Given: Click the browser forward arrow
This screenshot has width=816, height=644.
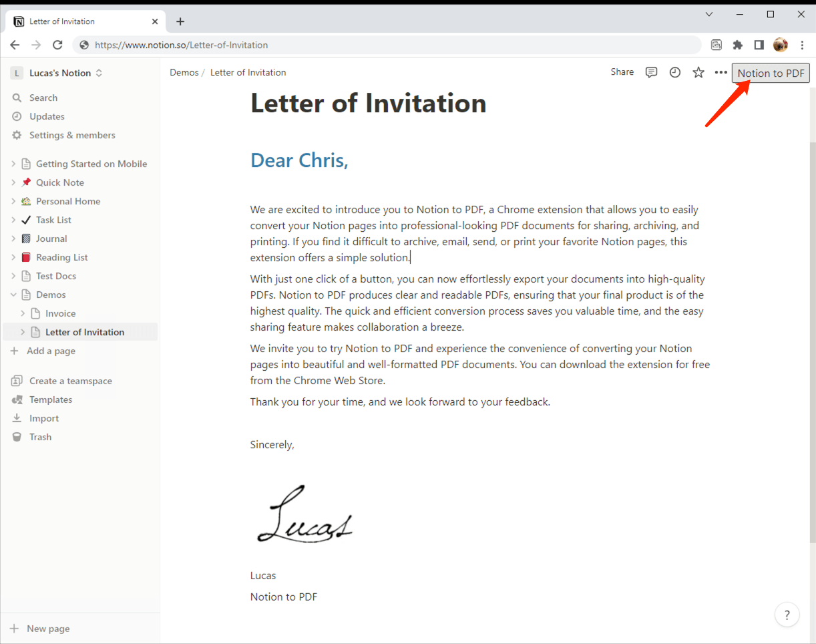Looking at the screenshot, I should tap(36, 45).
